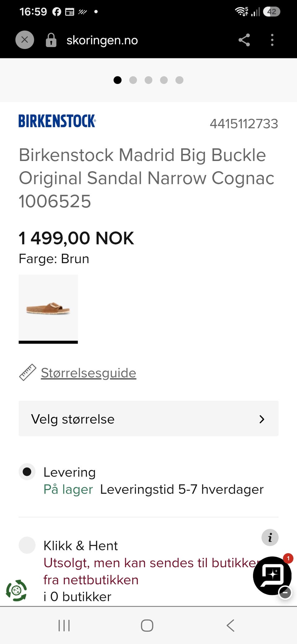The height and width of the screenshot is (644, 297).
Task: Tap the padlock site security icon
Action: click(x=51, y=40)
